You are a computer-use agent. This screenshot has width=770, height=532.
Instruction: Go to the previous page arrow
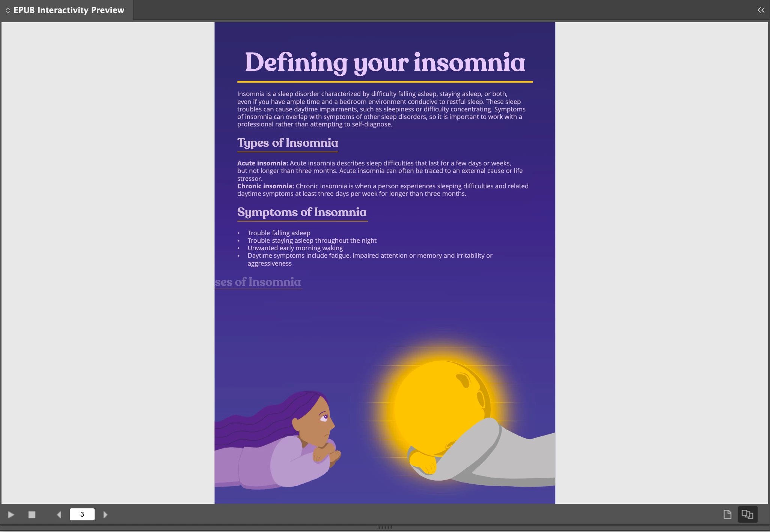click(59, 515)
